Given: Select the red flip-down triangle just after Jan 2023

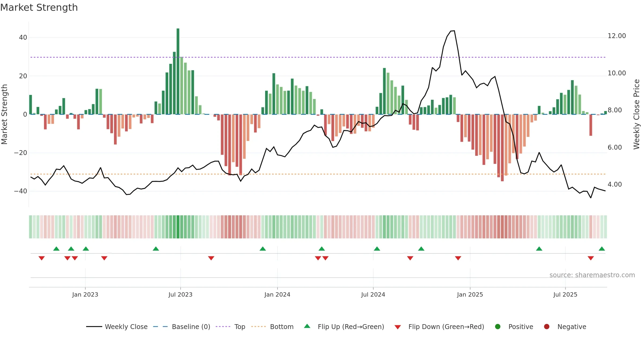Looking at the screenshot, I should point(104,258).
